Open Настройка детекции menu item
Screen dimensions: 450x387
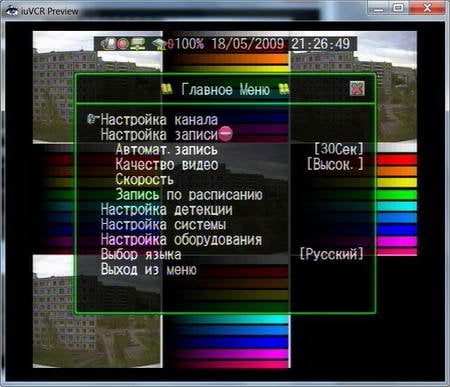point(167,209)
